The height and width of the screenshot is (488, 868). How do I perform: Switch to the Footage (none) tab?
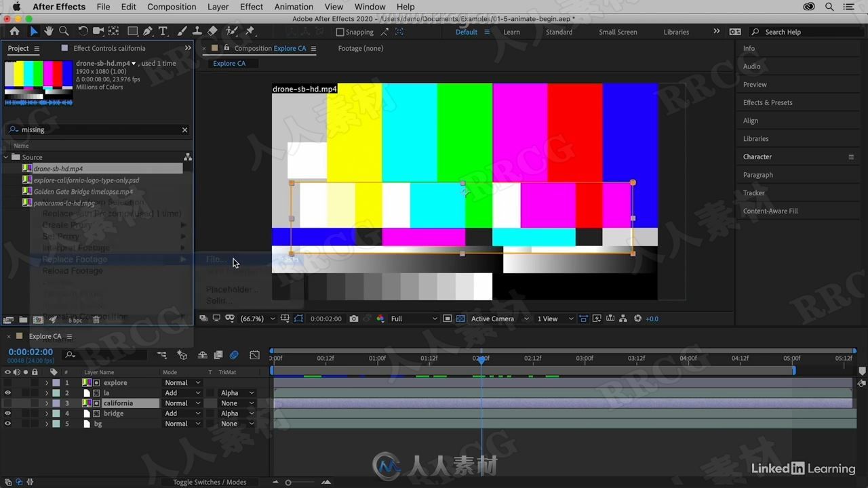(361, 48)
